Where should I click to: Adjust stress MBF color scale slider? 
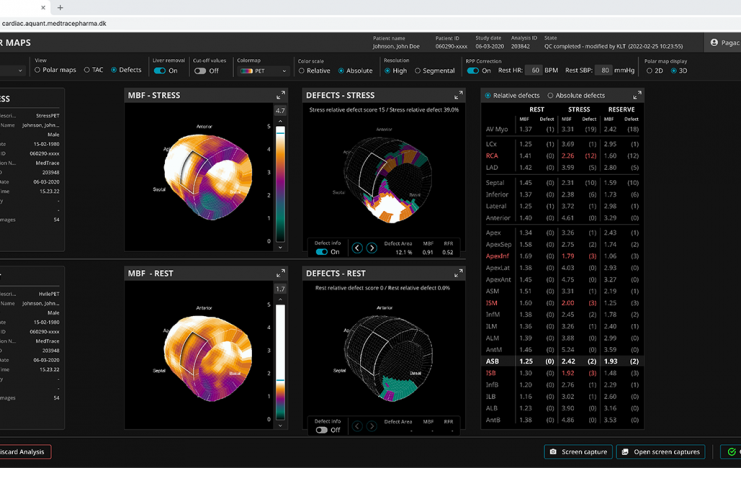coord(280,133)
